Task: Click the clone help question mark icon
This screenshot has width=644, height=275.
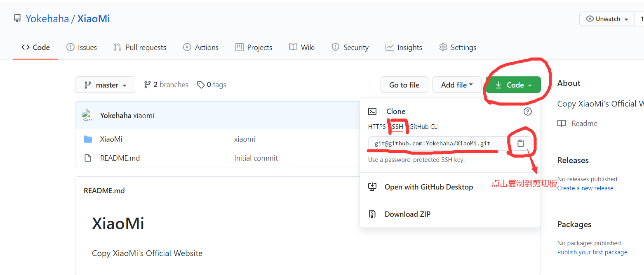Action: tap(528, 111)
